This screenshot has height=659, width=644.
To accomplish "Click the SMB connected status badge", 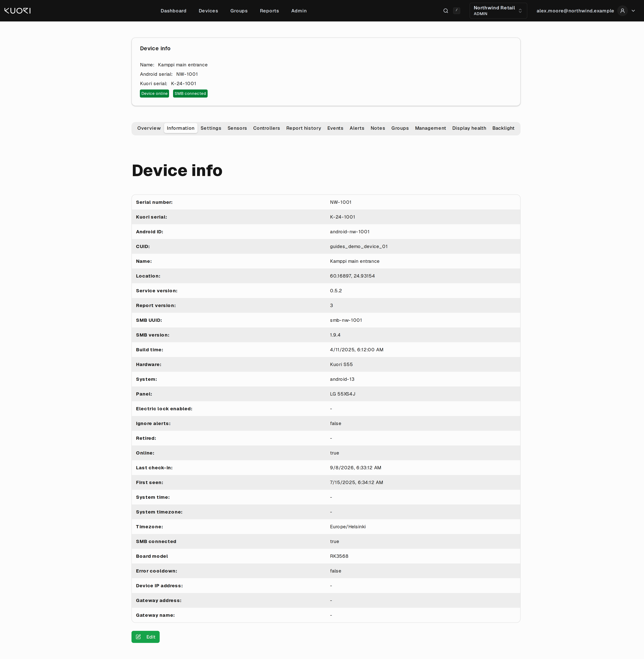I will [x=190, y=94].
